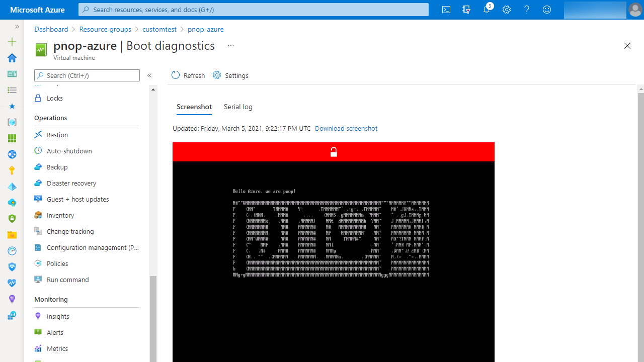Viewport: 644px width, 362px height.
Task: Open the feedback smiley icon
Action: (x=547, y=10)
